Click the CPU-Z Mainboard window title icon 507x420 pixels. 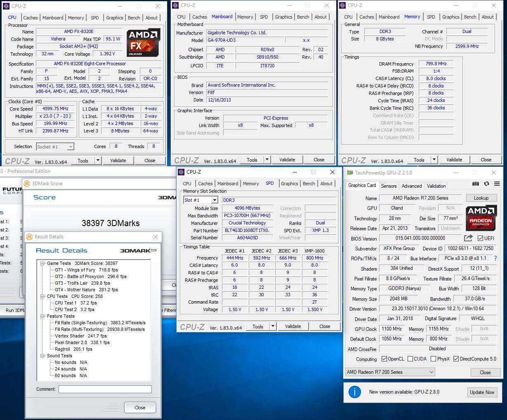coord(175,5)
